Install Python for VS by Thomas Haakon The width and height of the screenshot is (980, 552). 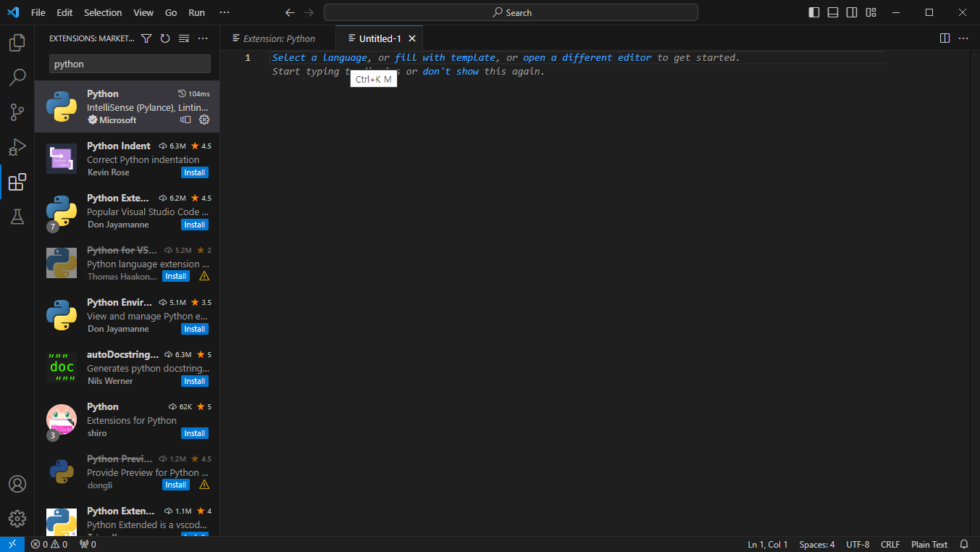click(x=176, y=277)
